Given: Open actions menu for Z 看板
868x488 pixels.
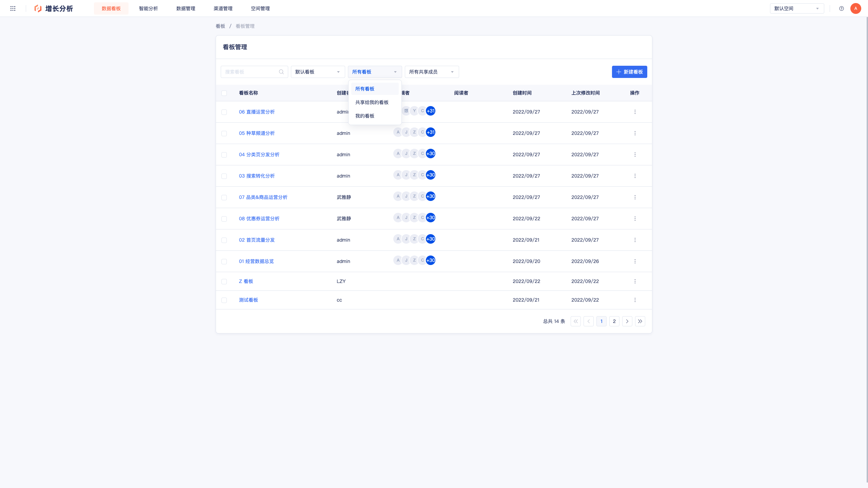Looking at the screenshot, I should pyautogui.click(x=635, y=281).
